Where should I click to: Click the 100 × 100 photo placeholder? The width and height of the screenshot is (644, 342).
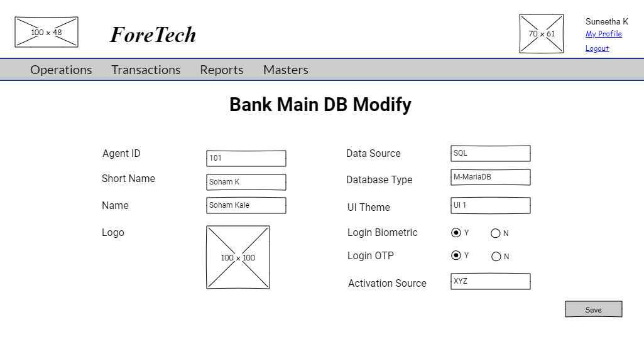coord(238,257)
